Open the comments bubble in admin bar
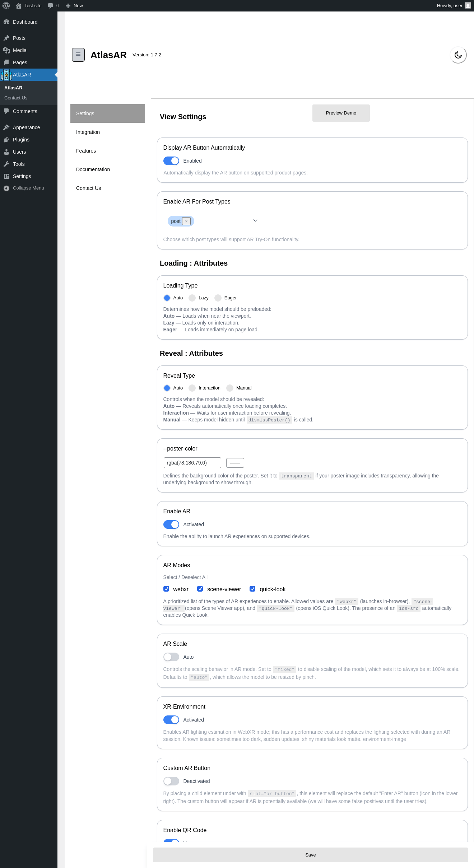Viewport: 474px width, 868px height. (53, 6)
